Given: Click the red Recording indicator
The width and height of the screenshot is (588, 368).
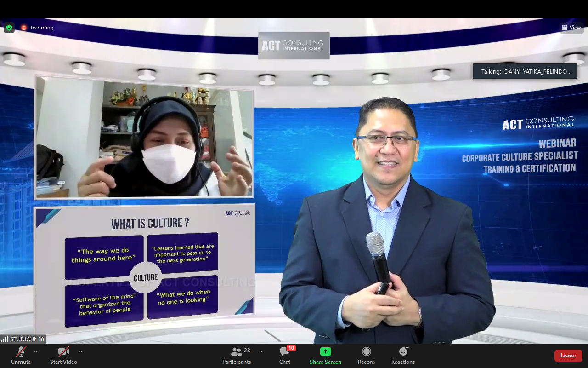Looking at the screenshot, I should pos(37,28).
